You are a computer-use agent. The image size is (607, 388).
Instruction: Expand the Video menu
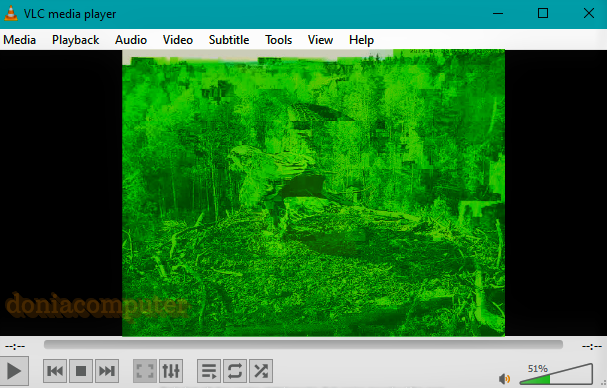[x=178, y=40]
